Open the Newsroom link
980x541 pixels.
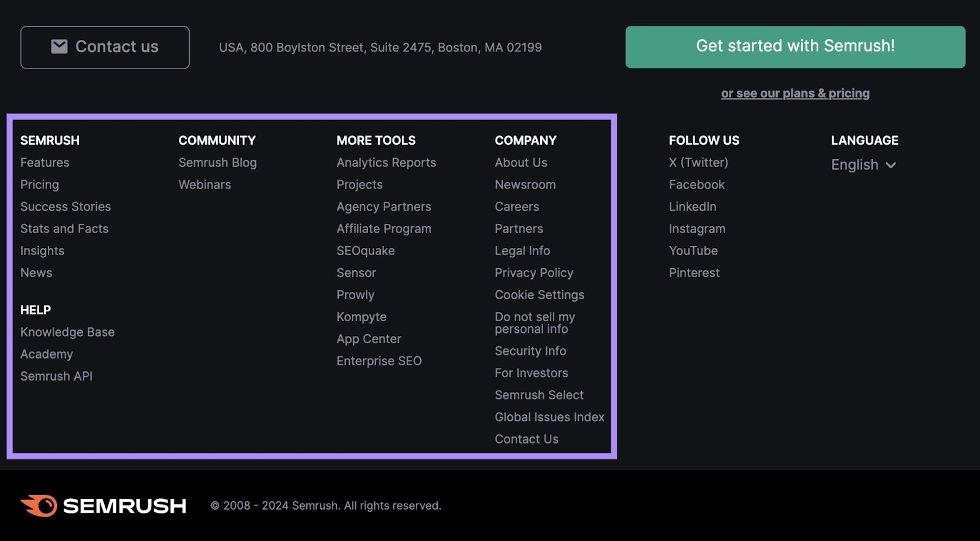pos(526,184)
